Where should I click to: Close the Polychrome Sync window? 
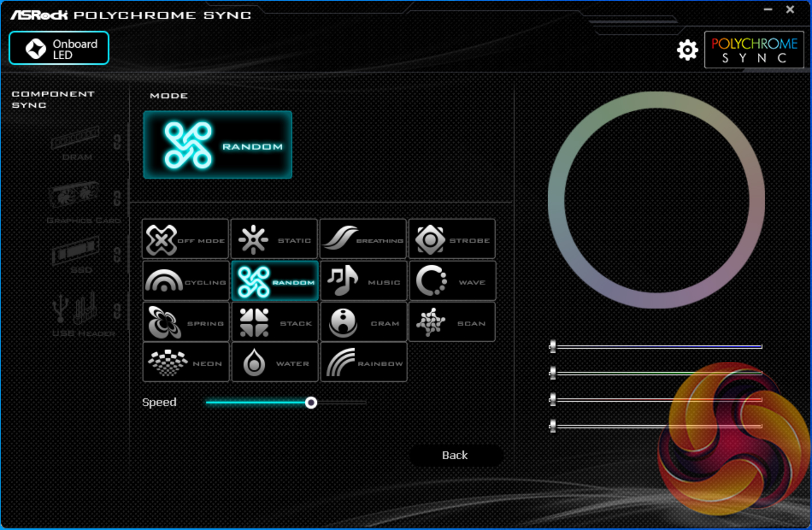tap(790, 10)
